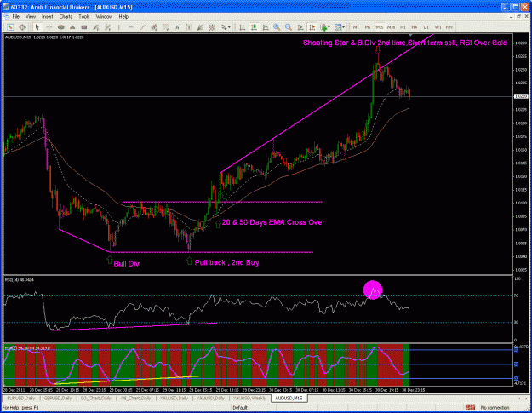Image resolution: width=532 pixels, height=413 pixels.
Task: Toggle chart shift from right border
Action: pyautogui.click(x=312, y=27)
